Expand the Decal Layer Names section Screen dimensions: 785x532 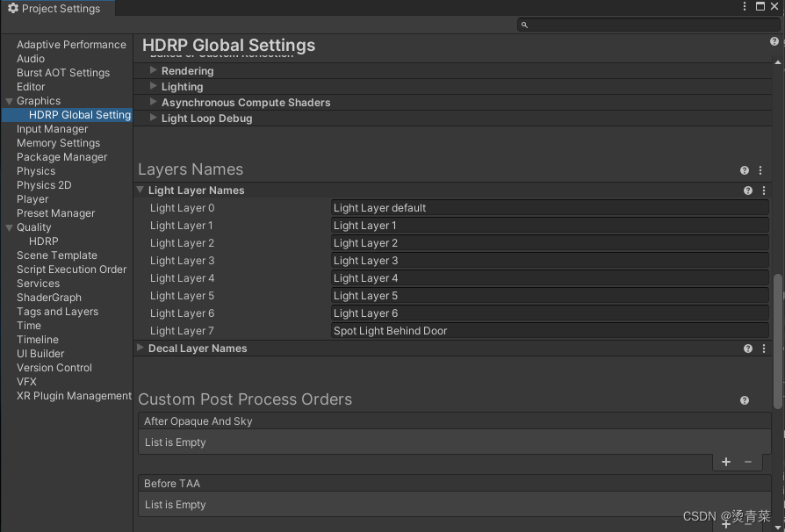click(x=140, y=349)
